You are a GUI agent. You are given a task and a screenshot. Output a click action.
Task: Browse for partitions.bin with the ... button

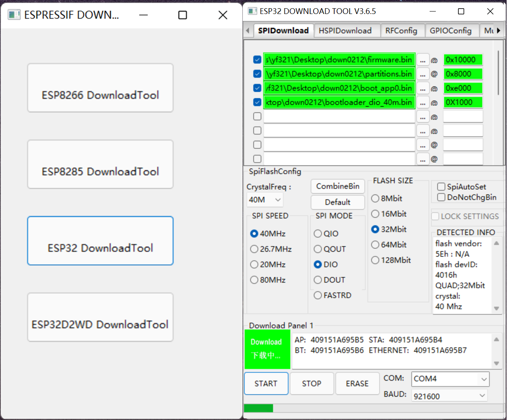(x=423, y=74)
